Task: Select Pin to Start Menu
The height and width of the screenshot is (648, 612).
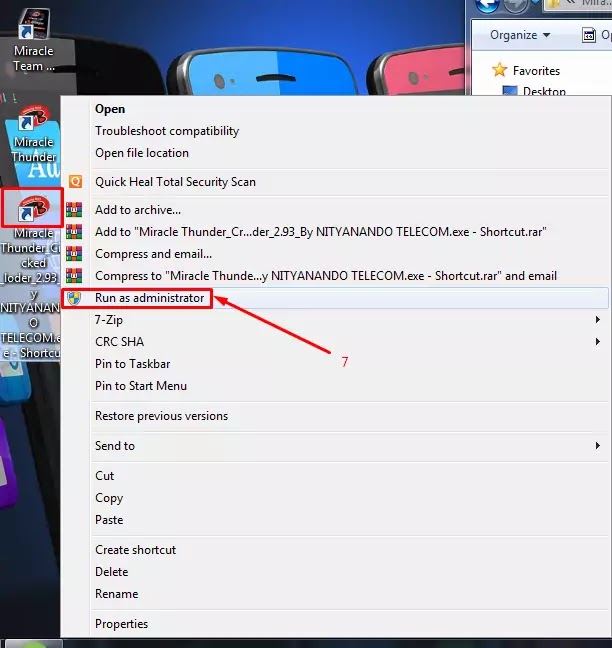Action: pyautogui.click(x=141, y=386)
